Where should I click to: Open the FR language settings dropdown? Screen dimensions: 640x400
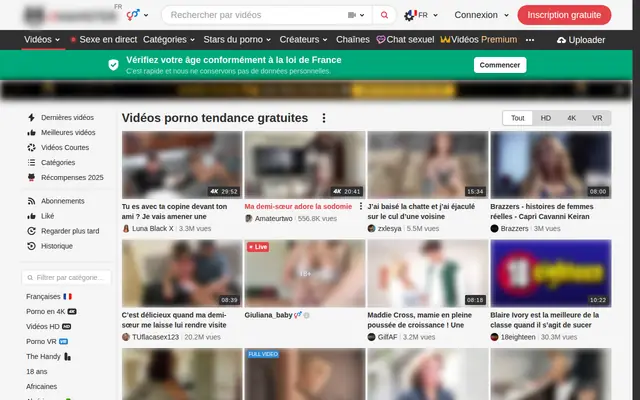coord(421,15)
